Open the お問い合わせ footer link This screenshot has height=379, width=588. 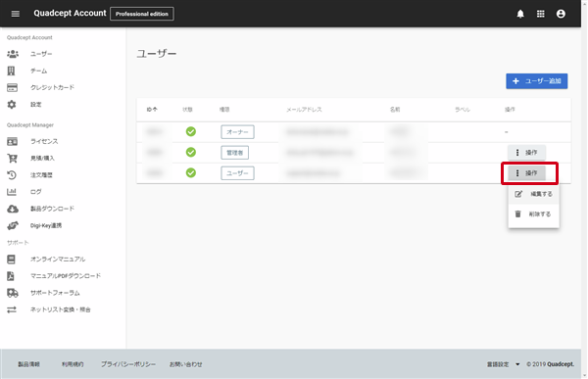tap(185, 364)
